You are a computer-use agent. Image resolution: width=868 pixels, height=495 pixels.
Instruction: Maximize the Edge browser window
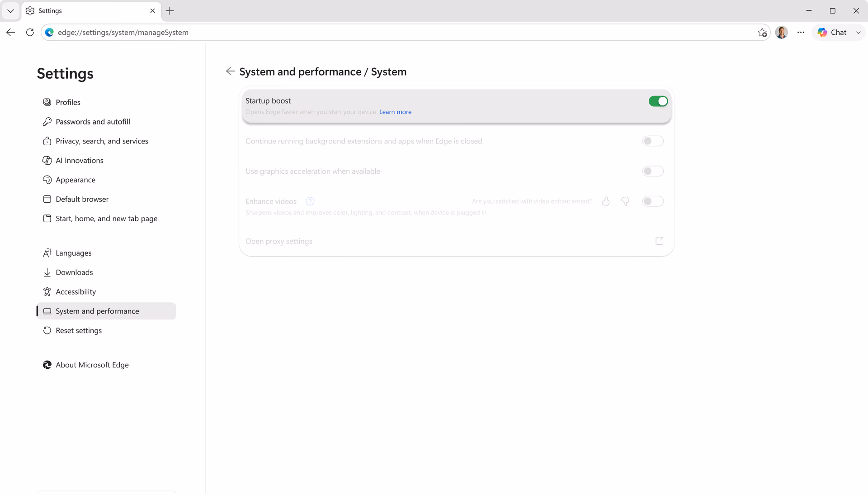coord(832,11)
